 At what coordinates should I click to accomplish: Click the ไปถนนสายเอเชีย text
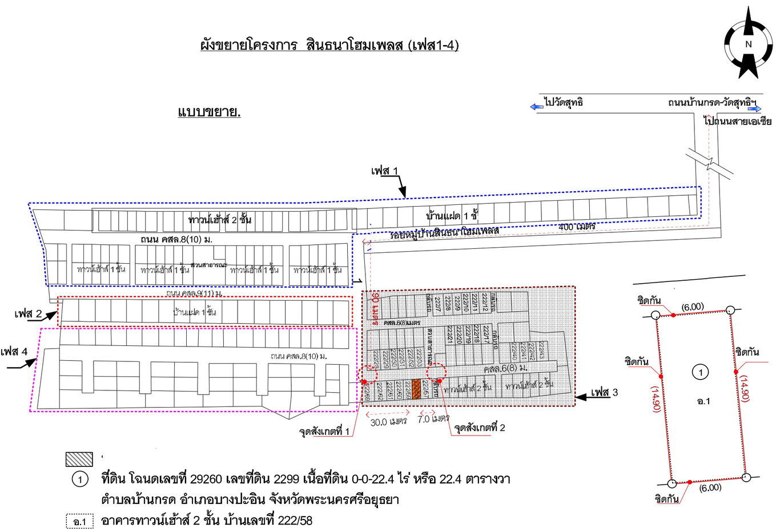click(x=738, y=121)
